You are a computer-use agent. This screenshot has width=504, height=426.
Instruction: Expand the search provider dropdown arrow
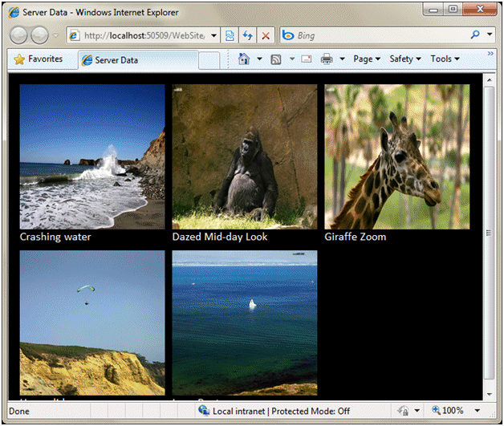490,34
